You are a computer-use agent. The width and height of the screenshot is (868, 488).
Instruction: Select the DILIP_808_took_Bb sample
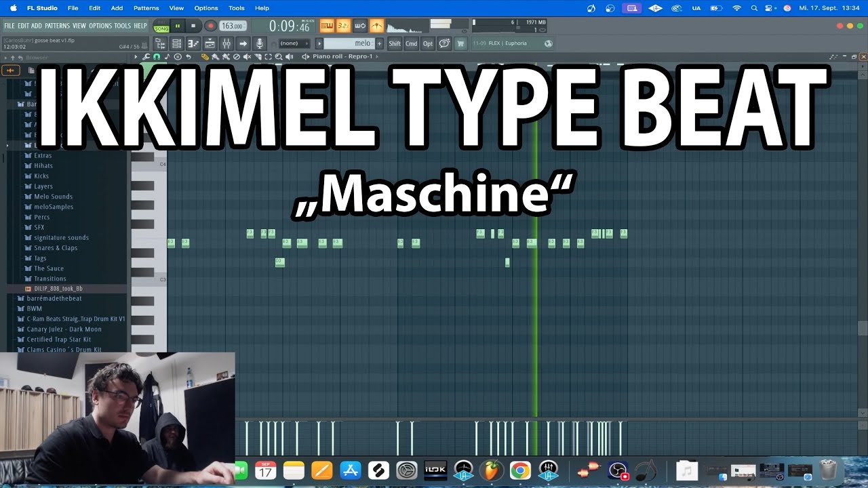(x=58, y=288)
